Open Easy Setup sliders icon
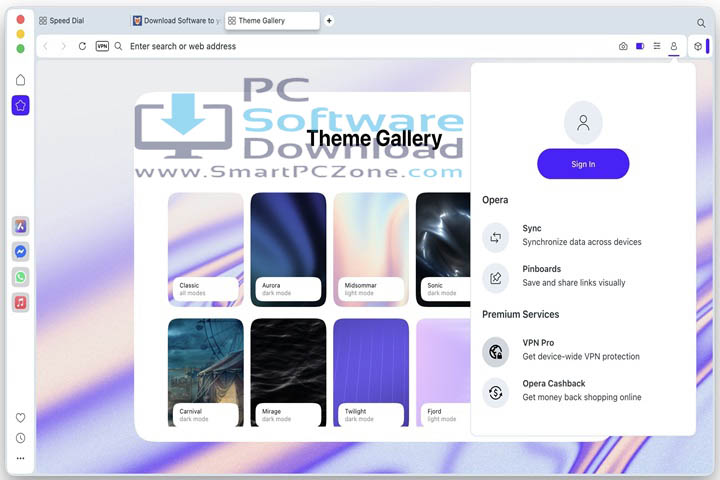Screen dimensions: 720x480 [x=657, y=46]
